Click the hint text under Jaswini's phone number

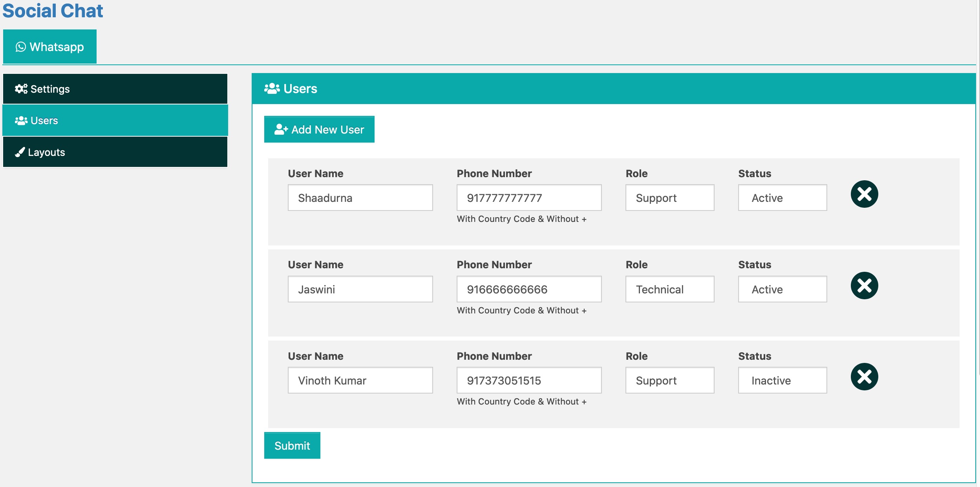point(521,310)
